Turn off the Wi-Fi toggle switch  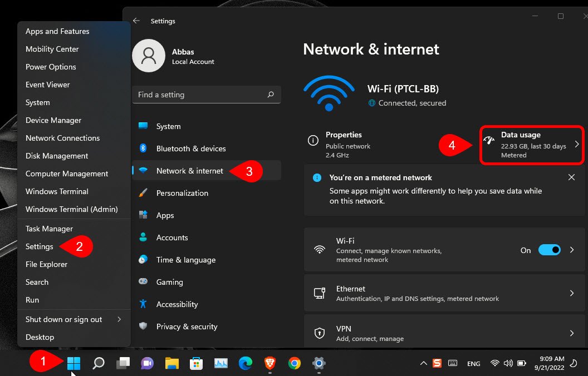tap(549, 250)
